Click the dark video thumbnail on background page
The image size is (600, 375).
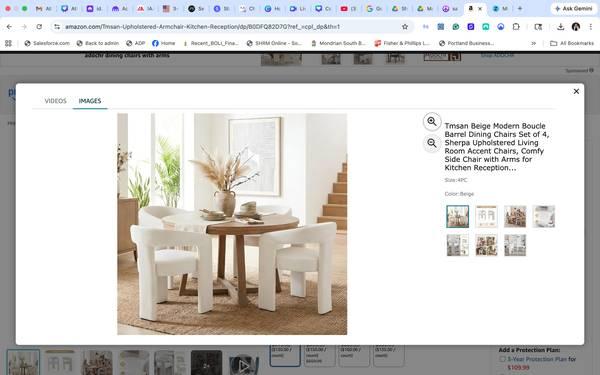(x=206, y=362)
